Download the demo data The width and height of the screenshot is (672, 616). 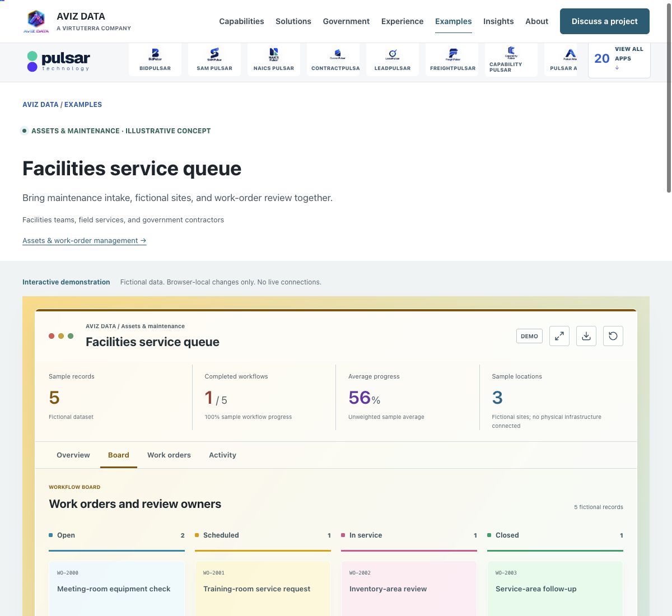[x=586, y=336]
